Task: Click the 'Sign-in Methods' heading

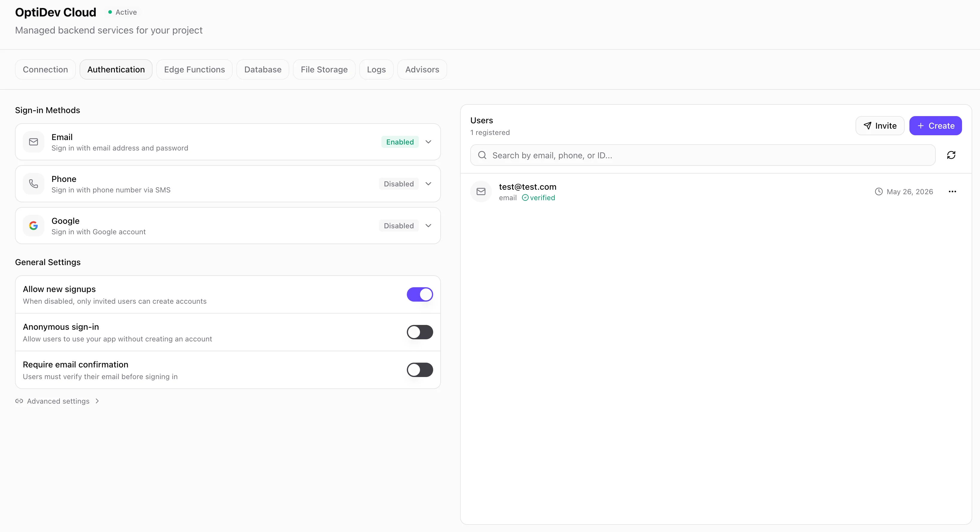Action: tap(48, 110)
